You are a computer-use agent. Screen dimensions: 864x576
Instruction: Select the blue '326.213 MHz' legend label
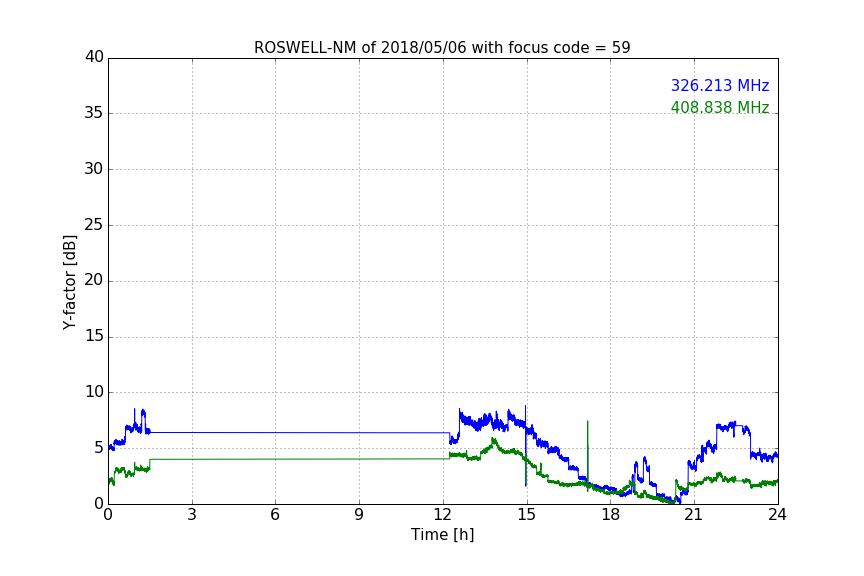tap(720, 85)
